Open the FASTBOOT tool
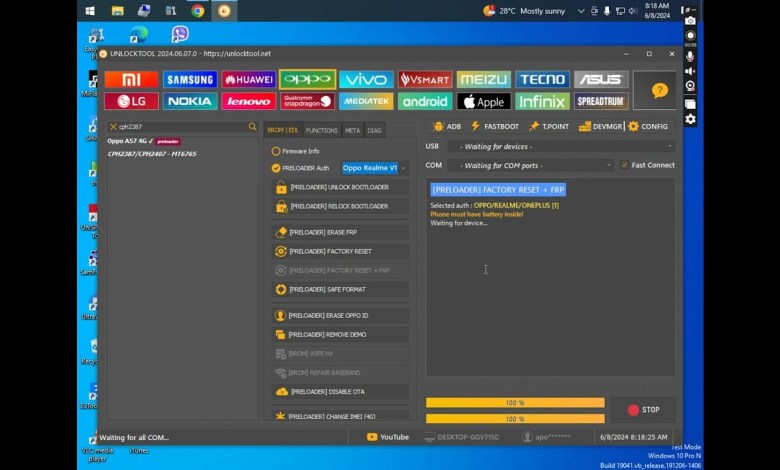 [495, 126]
